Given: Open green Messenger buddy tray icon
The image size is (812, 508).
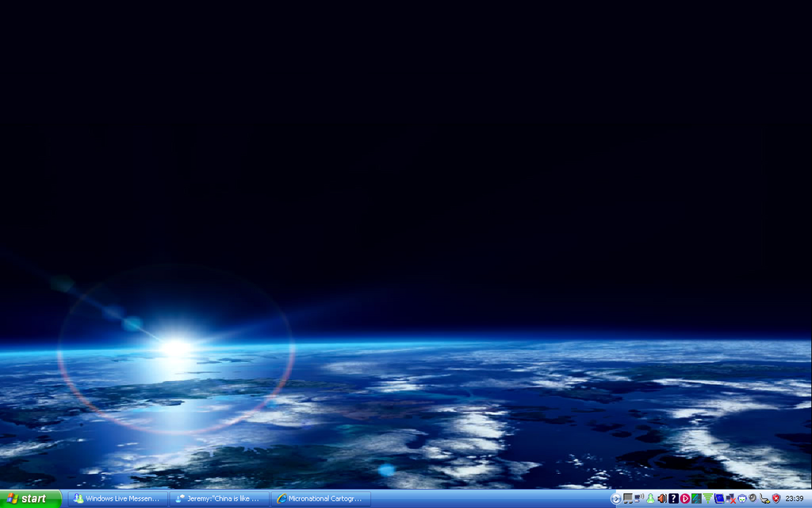Looking at the screenshot, I should tap(650, 498).
